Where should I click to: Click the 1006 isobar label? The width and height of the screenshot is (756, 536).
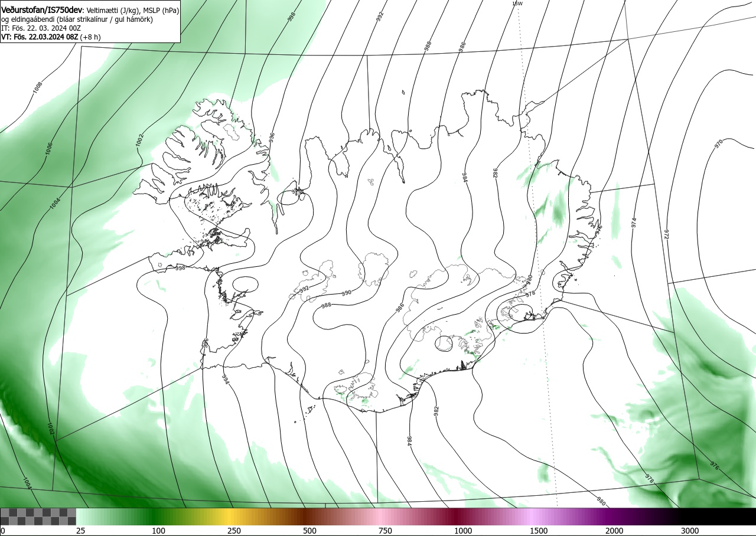coord(49,149)
